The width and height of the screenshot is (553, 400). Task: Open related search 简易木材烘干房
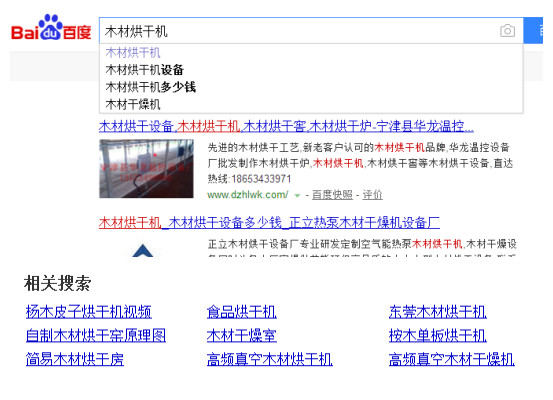(75, 359)
